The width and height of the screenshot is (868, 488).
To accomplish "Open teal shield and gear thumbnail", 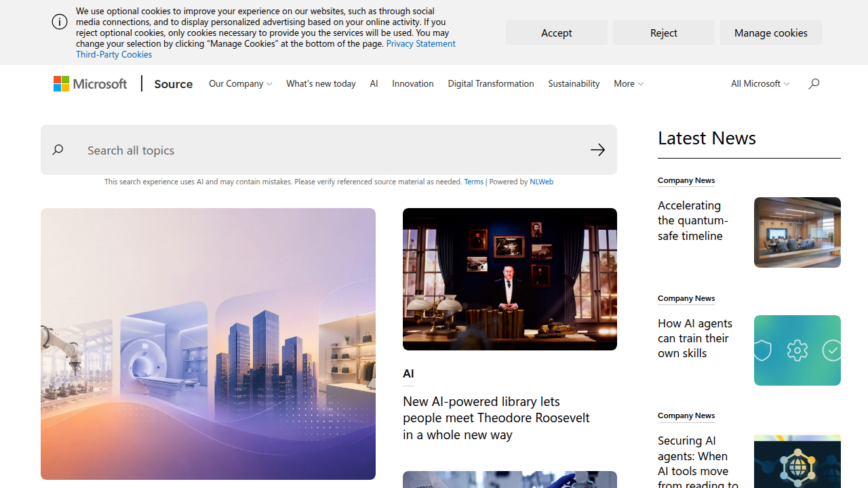I will [x=797, y=350].
